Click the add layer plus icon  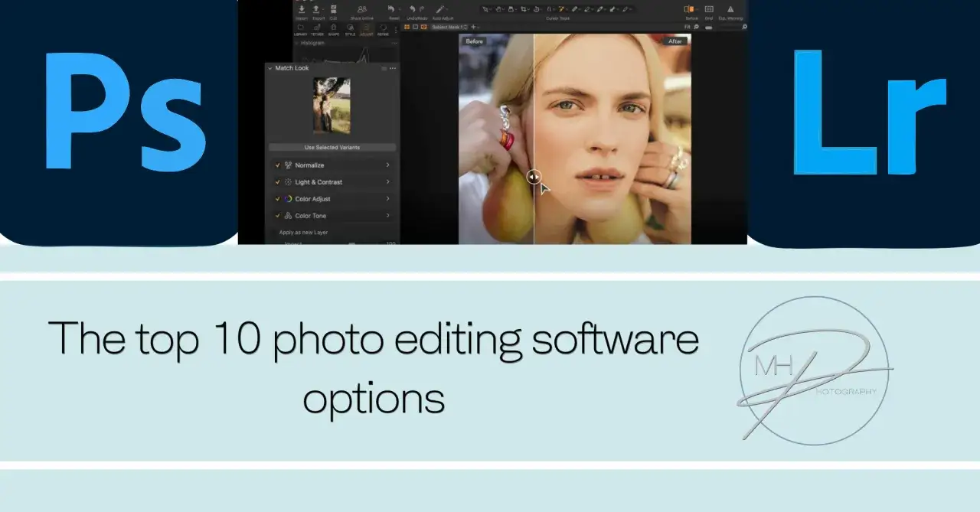[x=473, y=27]
